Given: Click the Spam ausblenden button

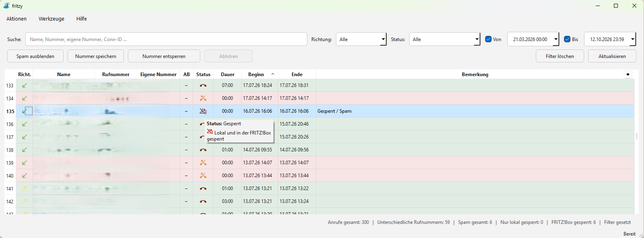Looking at the screenshot, I should pos(35,56).
